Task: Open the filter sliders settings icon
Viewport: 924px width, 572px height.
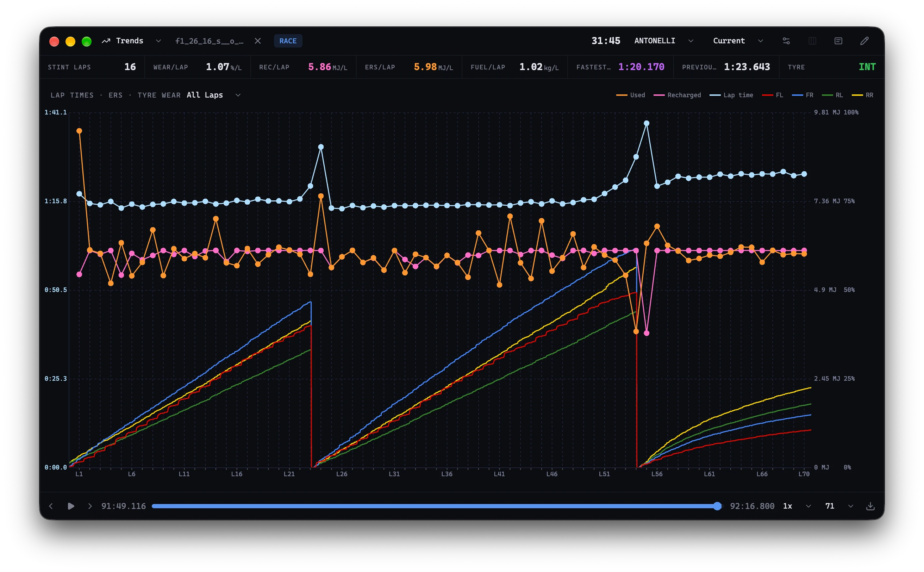Action: (786, 41)
